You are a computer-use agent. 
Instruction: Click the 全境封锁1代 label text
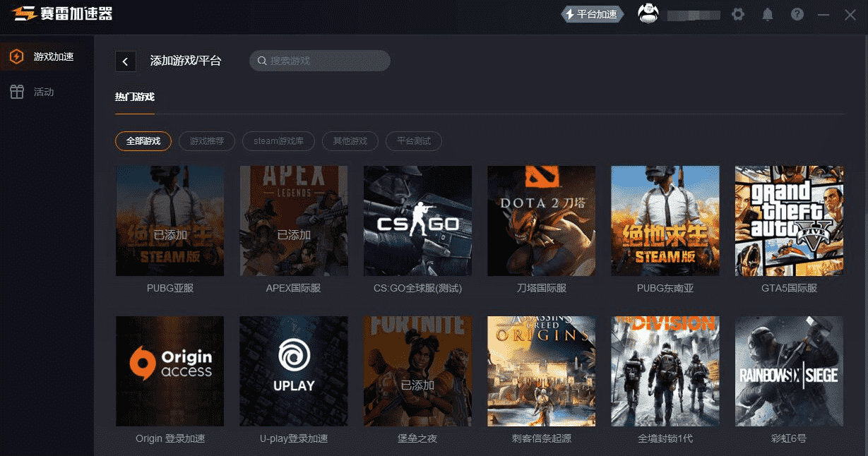pos(665,438)
